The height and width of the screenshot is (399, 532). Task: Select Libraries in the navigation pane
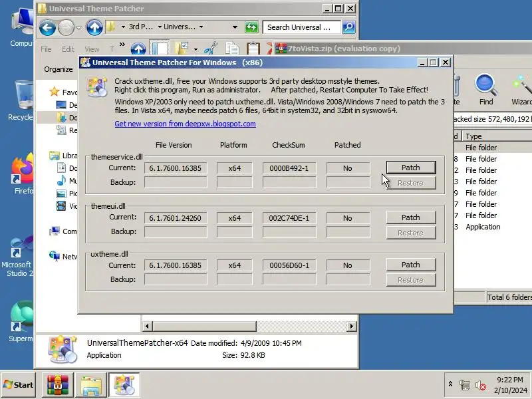[x=63, y=156]
